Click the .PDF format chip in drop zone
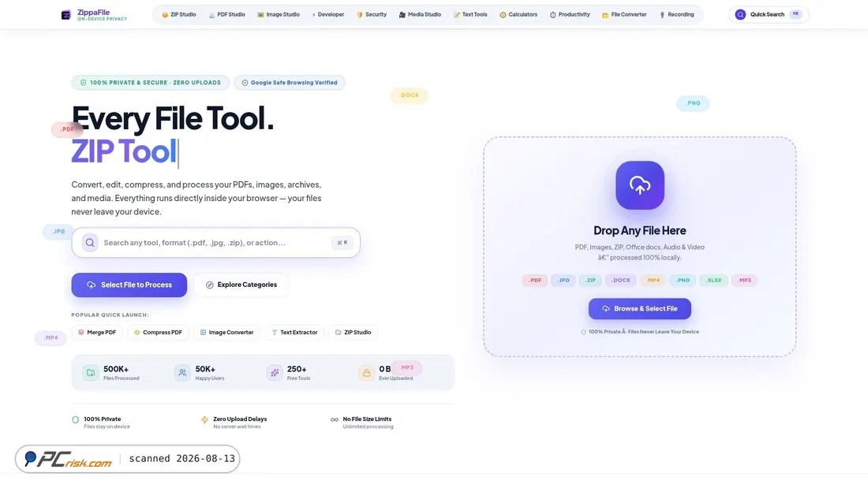This screenshot has width=868, height=488. [x=535, y=281]
